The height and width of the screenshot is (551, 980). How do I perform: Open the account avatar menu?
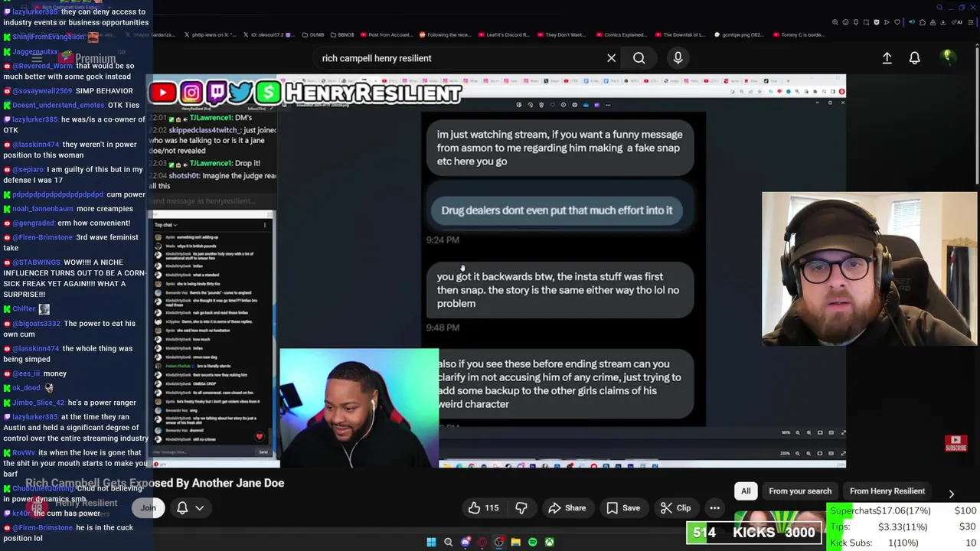948,57
